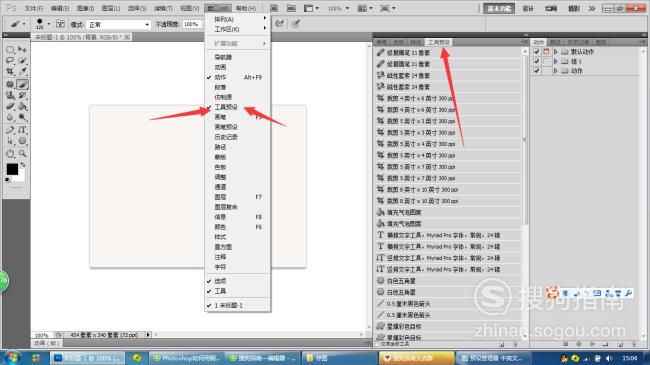Toggle the checkmark for 组 1 action set
Viewport: 650px width, 365px height.
[536, 61]
